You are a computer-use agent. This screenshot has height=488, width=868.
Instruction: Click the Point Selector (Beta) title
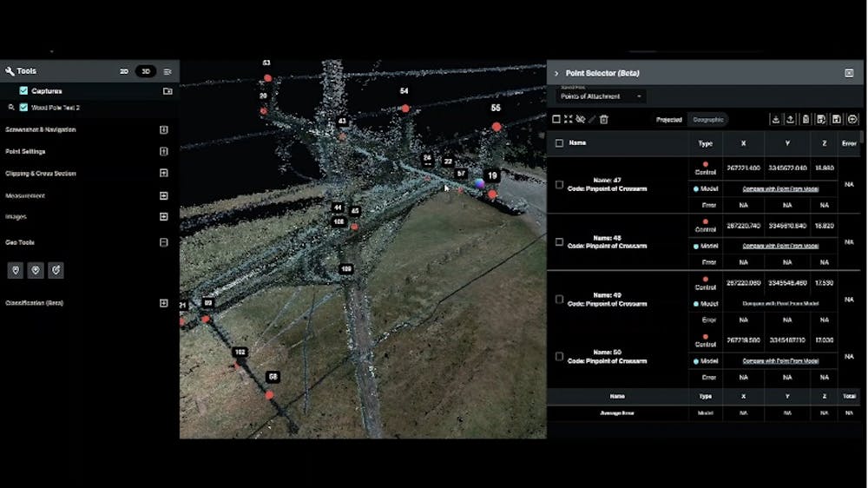click(602, 73)
